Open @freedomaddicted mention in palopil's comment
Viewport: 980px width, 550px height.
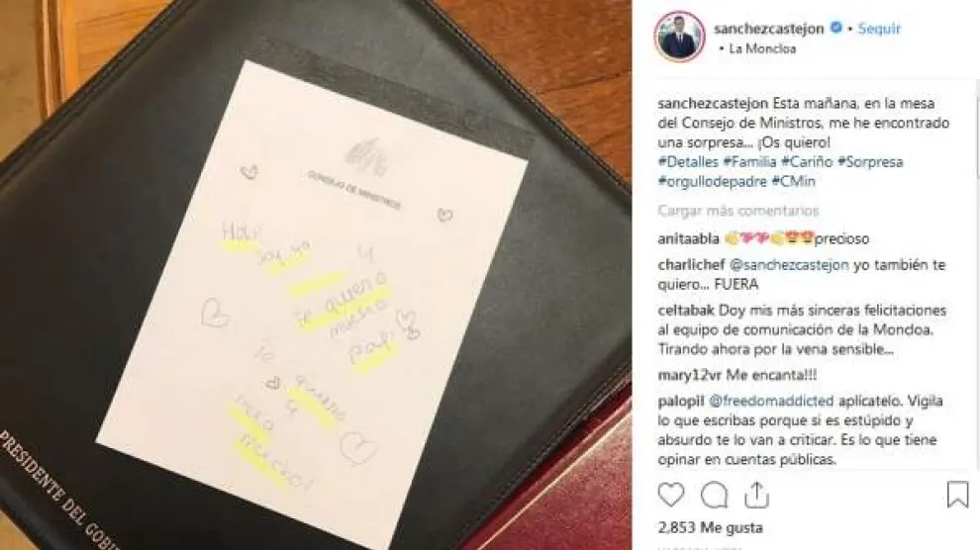(771, 401)
